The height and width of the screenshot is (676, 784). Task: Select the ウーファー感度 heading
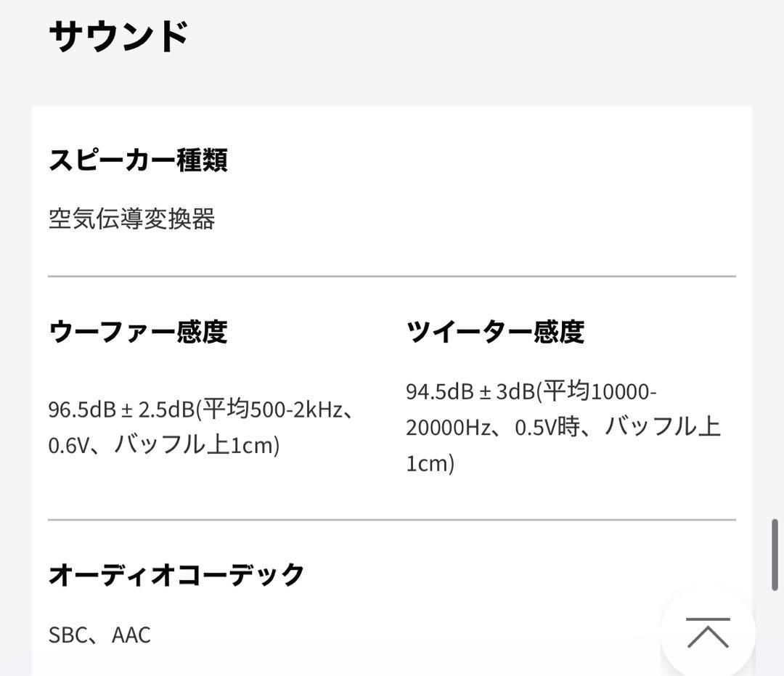(x=138, y=332)
